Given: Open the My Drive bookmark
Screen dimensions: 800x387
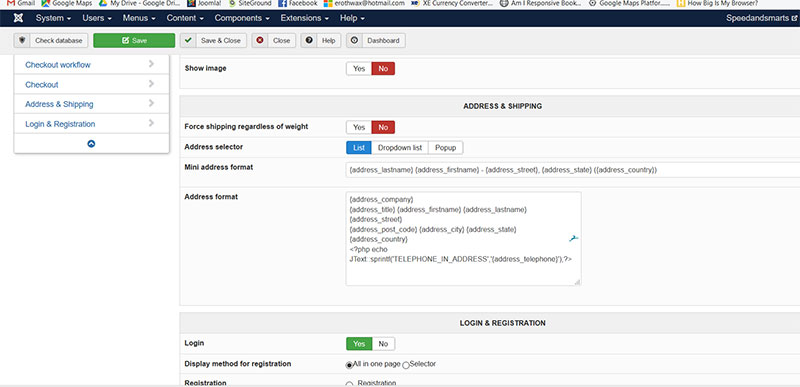Looking at the screenshot, I should 139,3.
